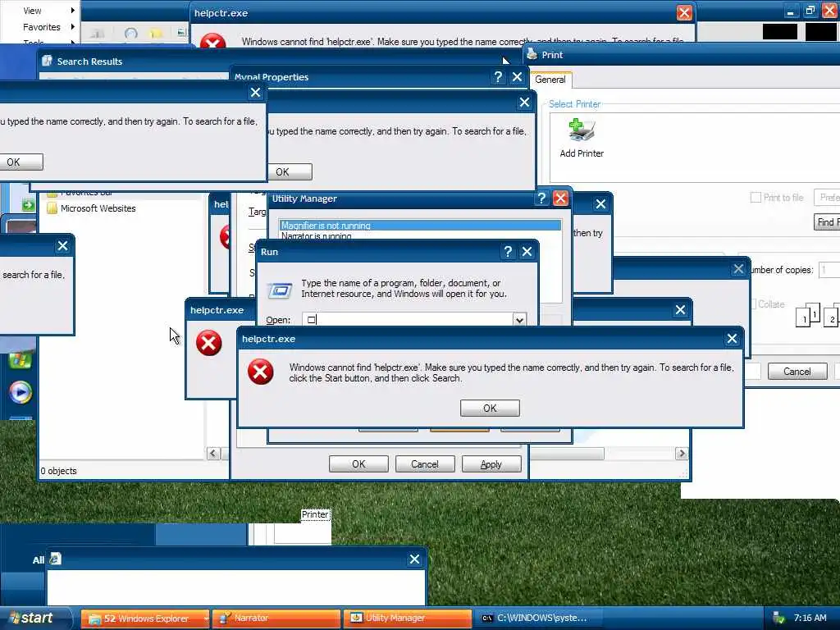Click Cancel in Mypal Properties dialog
Screen dimensions: 840x630
click(x=425, y=464)
